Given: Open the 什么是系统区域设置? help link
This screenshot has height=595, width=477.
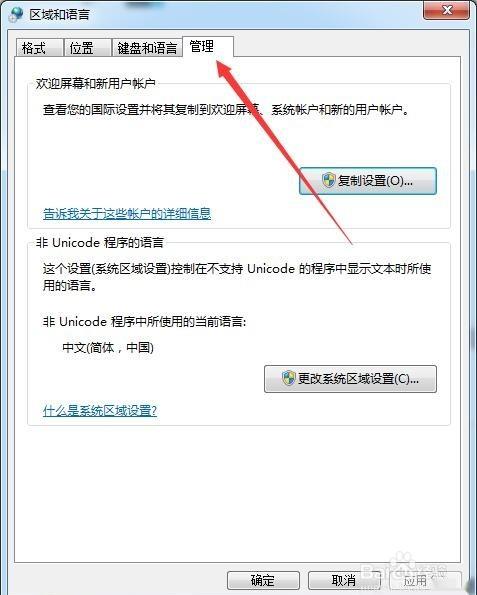Looking at the screenshot, I should click(x=100, y=410).
